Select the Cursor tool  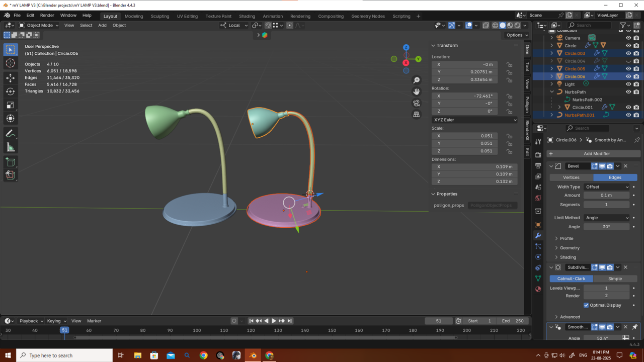11,63
